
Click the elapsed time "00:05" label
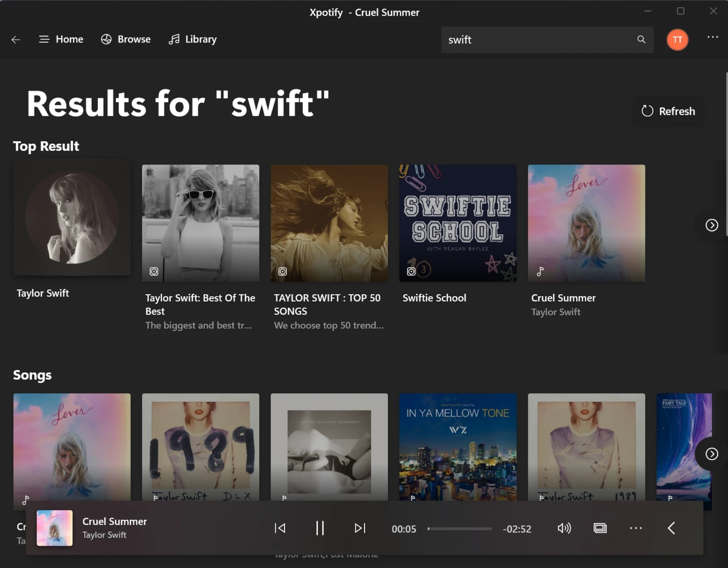[x=404, y=529]
